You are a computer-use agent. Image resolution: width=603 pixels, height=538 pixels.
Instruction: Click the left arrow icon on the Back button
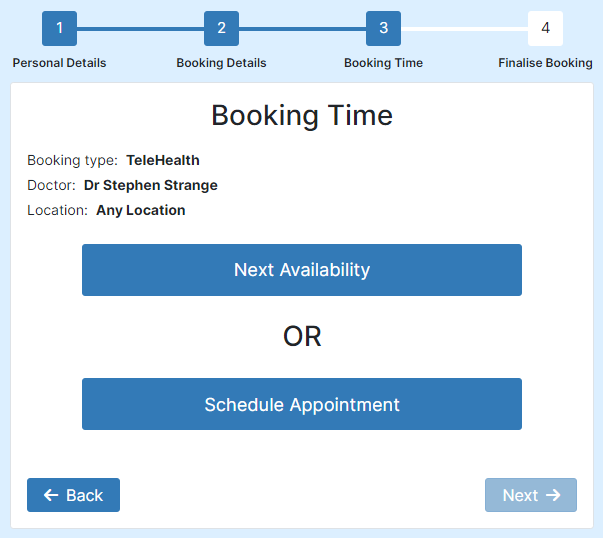point(51,495)
